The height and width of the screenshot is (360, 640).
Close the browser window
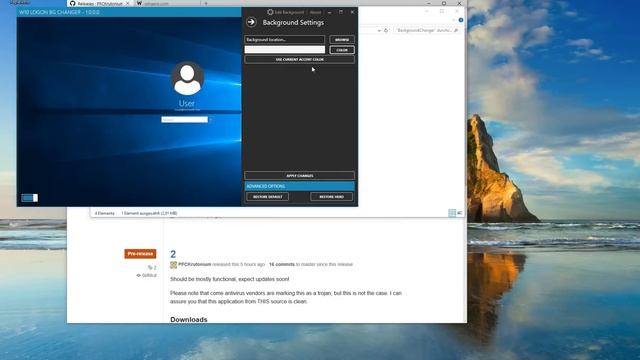pos(459,3)
